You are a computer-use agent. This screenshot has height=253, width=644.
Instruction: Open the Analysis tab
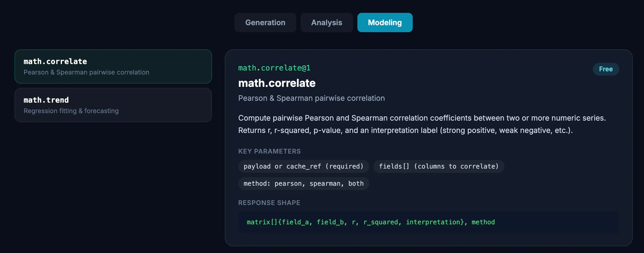[x=327, y=23]
